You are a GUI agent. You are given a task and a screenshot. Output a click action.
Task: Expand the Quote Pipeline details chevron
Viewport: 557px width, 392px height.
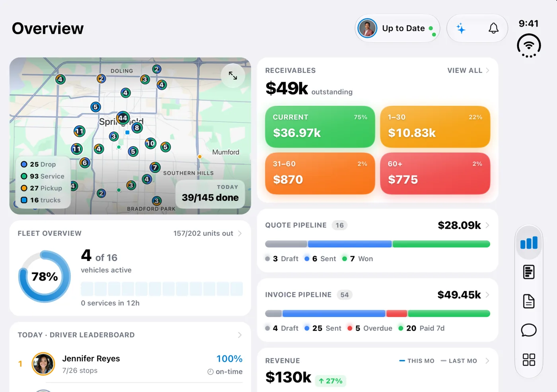[487, 225]
